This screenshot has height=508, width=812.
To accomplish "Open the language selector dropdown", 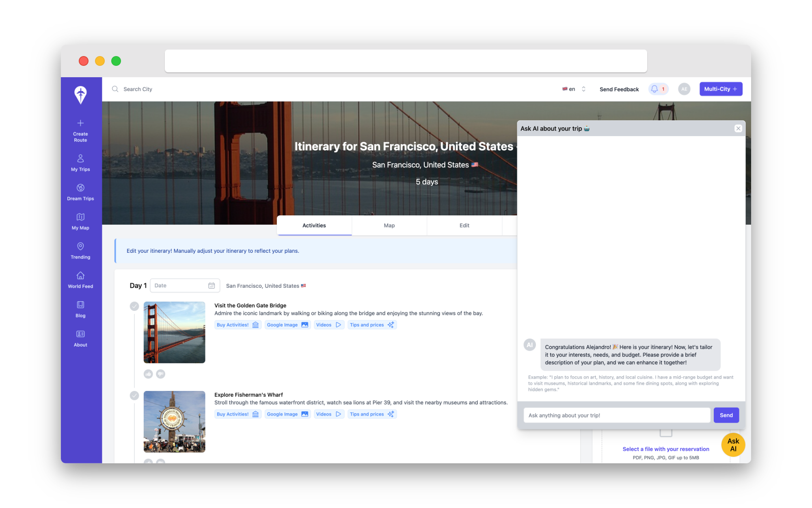I will (x=574, y=89).
